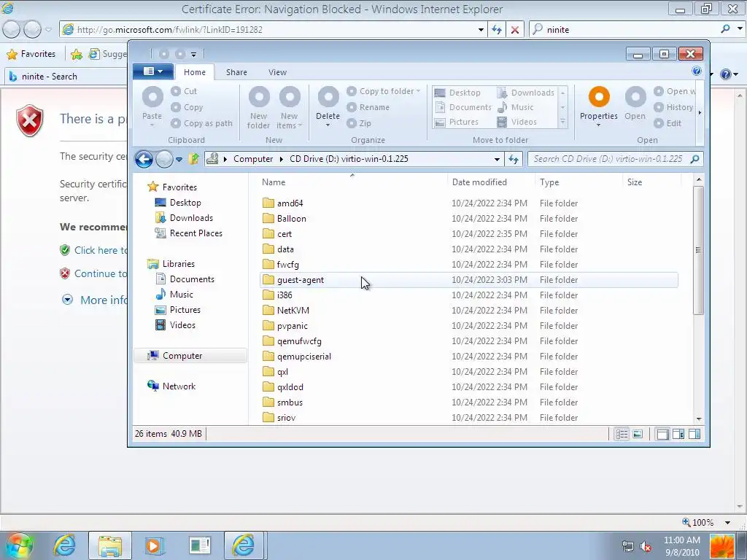Stop loading page in Internet Explorer
Screen dimensions: 747x560
pos(514,29)
